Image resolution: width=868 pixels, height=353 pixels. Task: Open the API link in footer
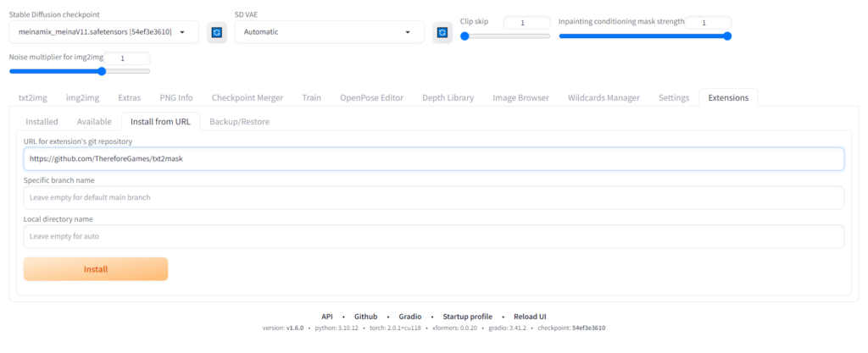click(328, 316)
